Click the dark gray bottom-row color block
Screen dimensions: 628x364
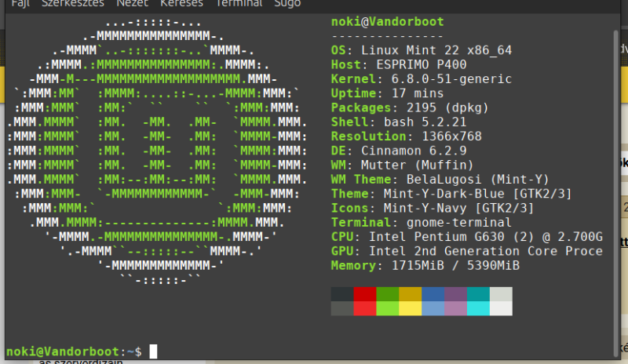pos(342,308)
